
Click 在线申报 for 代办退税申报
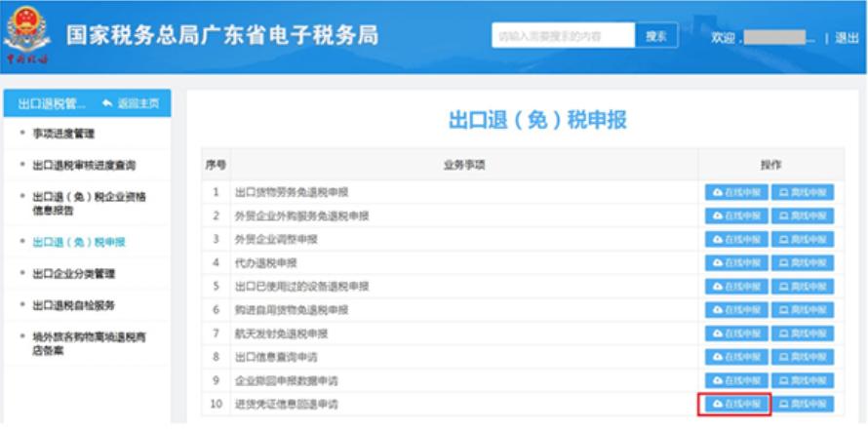[736, 263]
